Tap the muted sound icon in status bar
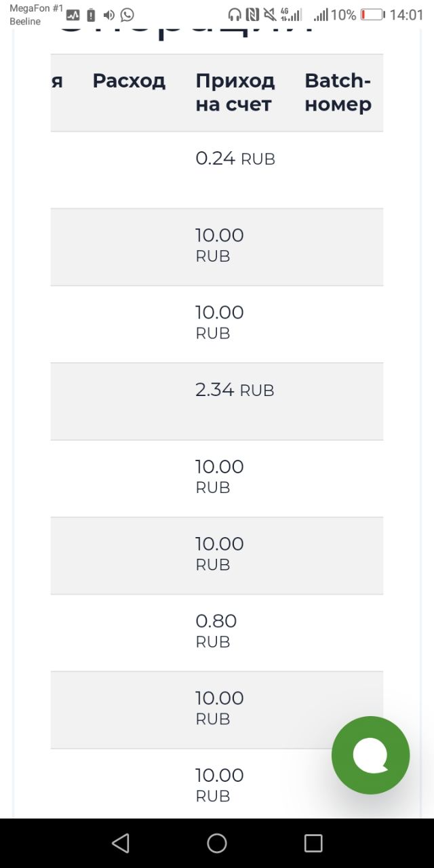Viewport: 434px width, 868px height. pyautogui.click(x=270, y=15)
